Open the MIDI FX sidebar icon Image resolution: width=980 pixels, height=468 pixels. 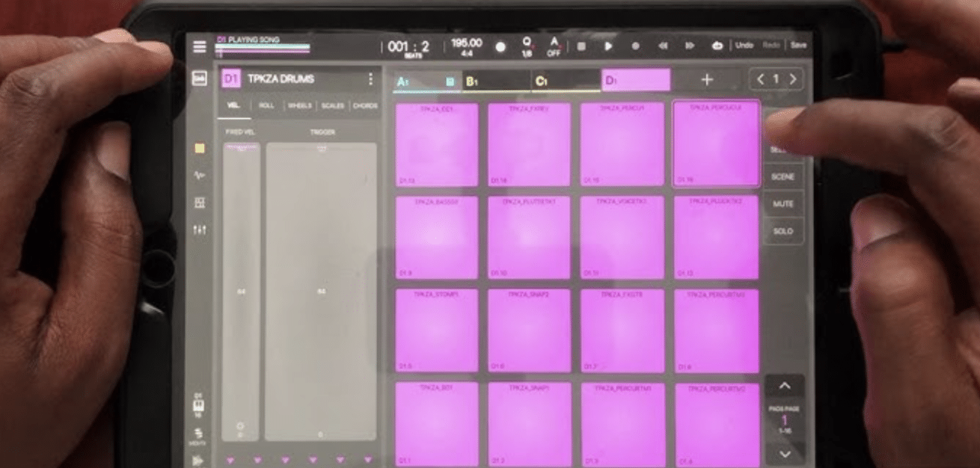coord(199,437)
